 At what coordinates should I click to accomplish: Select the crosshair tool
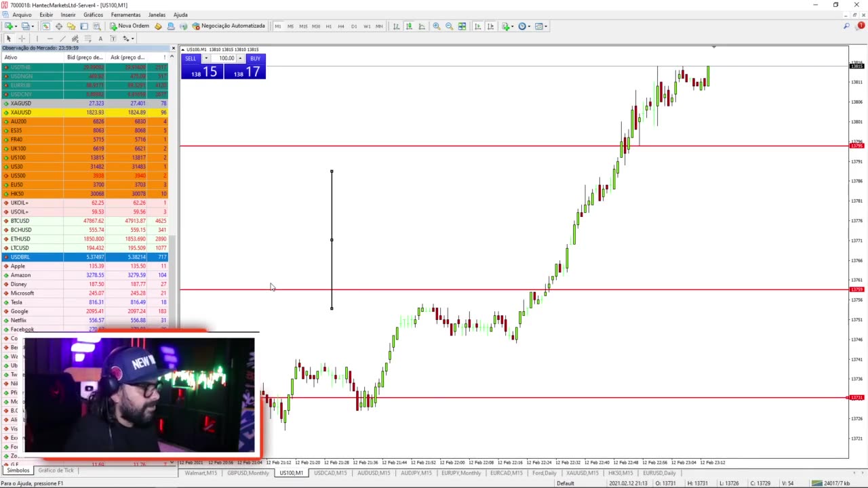click(22, 39)
